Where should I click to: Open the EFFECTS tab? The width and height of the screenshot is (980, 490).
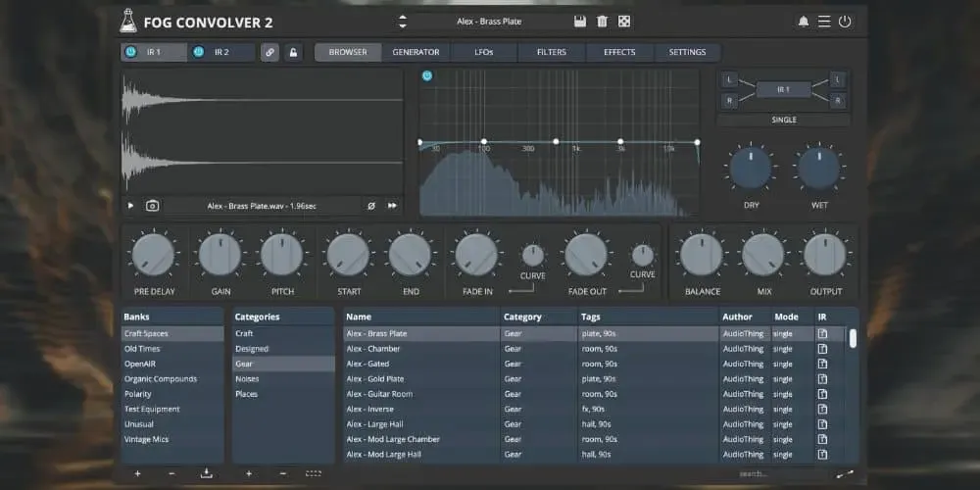[619, 52]
